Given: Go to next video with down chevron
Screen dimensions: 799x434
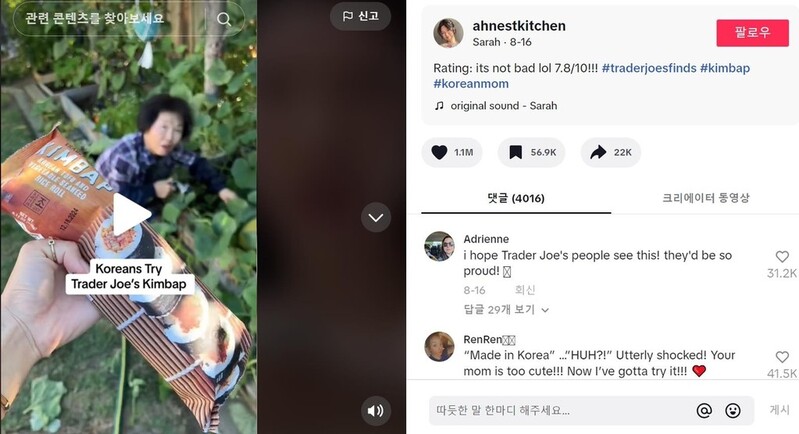Looking at the screenshot, I should tap(375, 216).
